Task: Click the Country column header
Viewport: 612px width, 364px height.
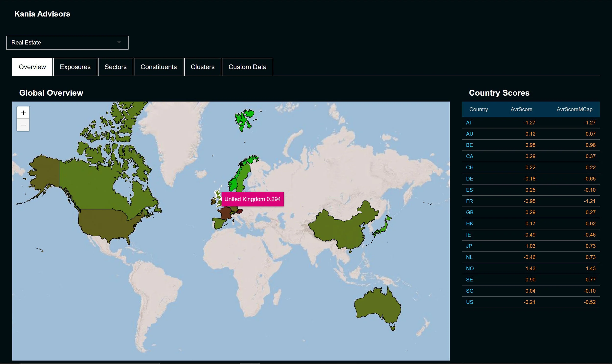Action: (478, 109)
